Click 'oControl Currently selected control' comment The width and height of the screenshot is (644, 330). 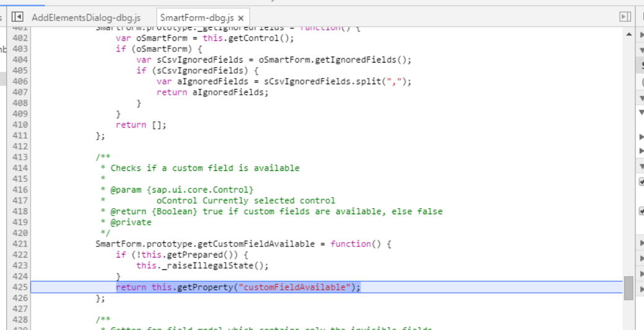pyautogui.click(x=246, y=201)
